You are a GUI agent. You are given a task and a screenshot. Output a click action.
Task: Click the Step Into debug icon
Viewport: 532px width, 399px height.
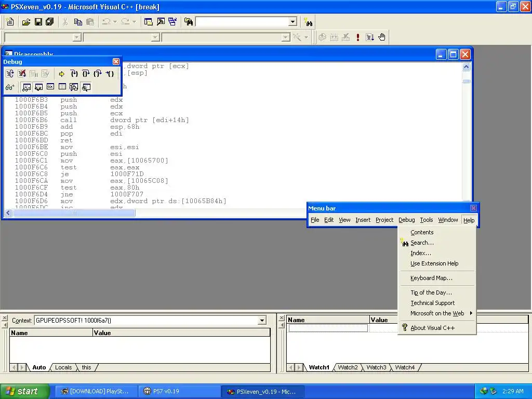(74, 74)
